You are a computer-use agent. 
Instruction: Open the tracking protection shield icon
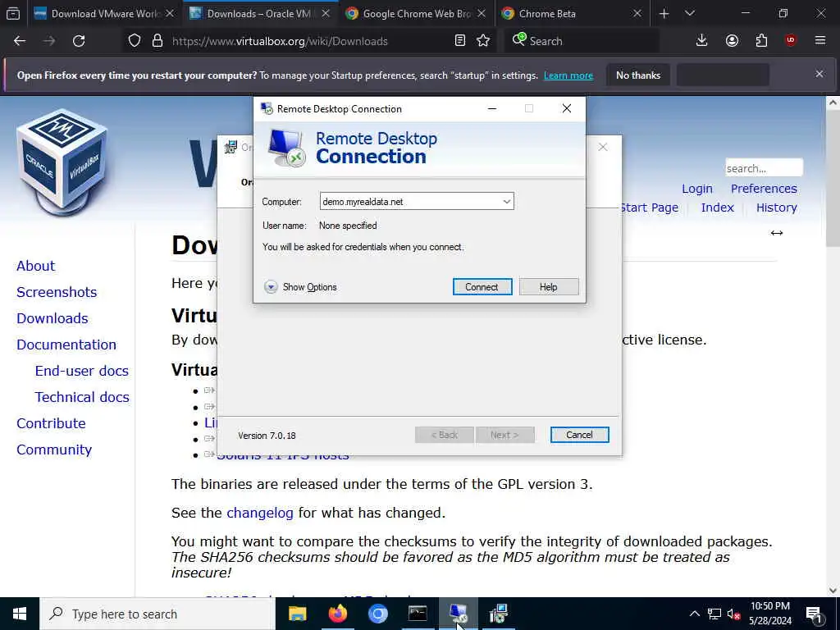135,41
